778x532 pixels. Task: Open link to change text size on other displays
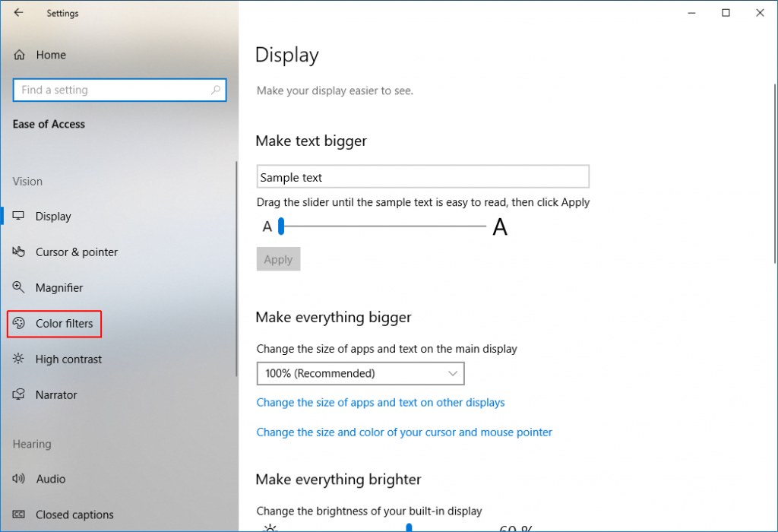tap(380, 402)
